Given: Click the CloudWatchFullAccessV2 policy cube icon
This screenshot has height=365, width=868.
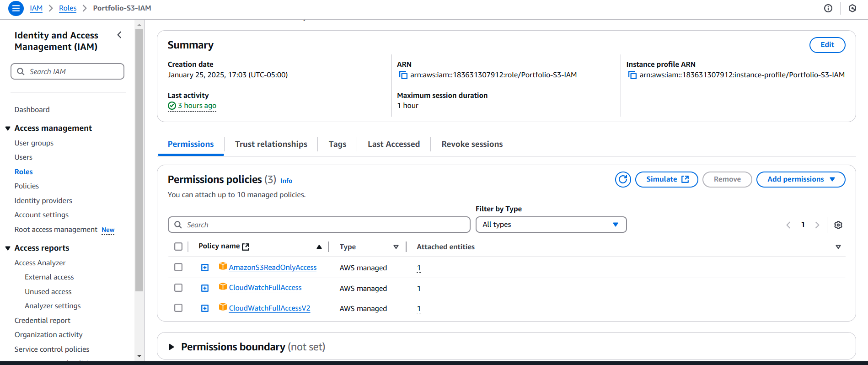Looking at the screenshot, I should tap(223, 307).
